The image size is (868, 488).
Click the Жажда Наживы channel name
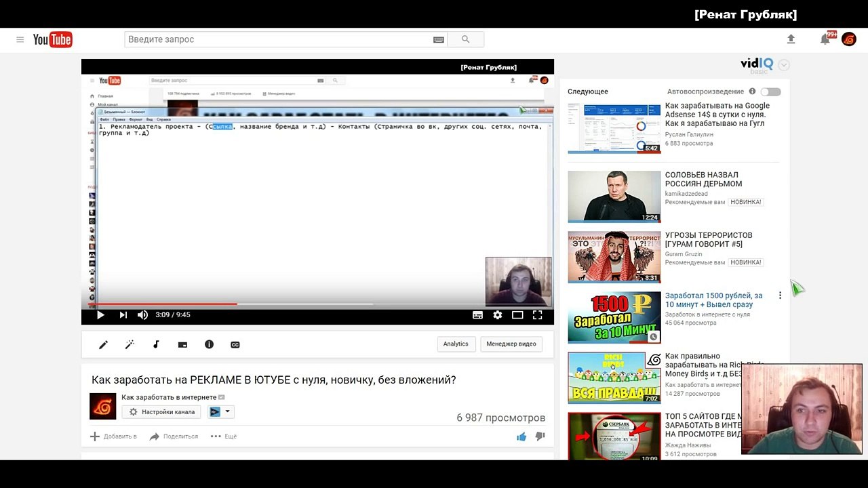point(688,445)
